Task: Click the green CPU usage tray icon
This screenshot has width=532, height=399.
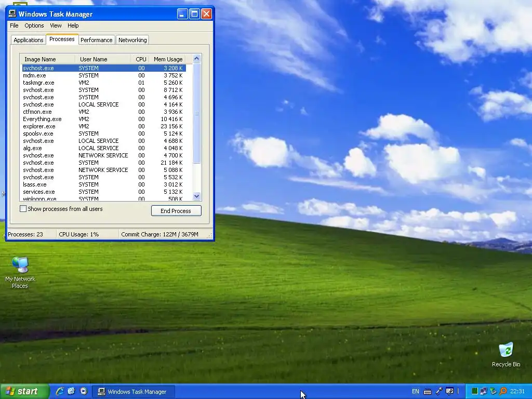Action: pos(475,392)
